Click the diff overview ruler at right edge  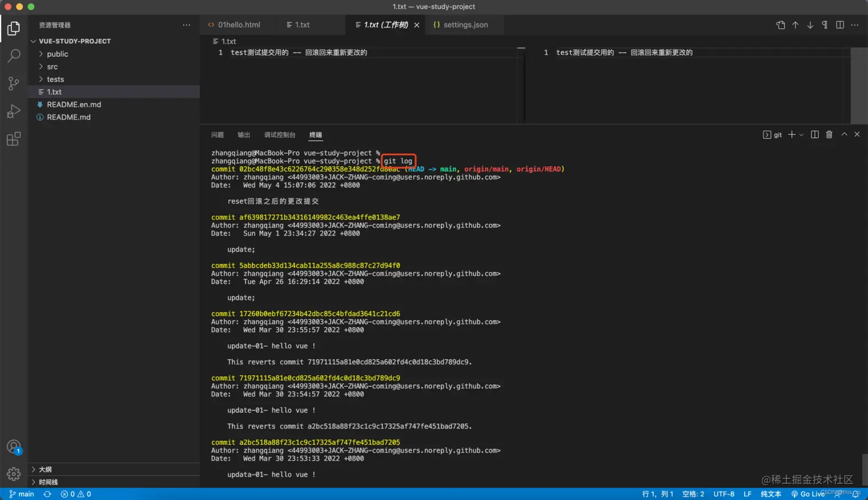pos(859,85)
